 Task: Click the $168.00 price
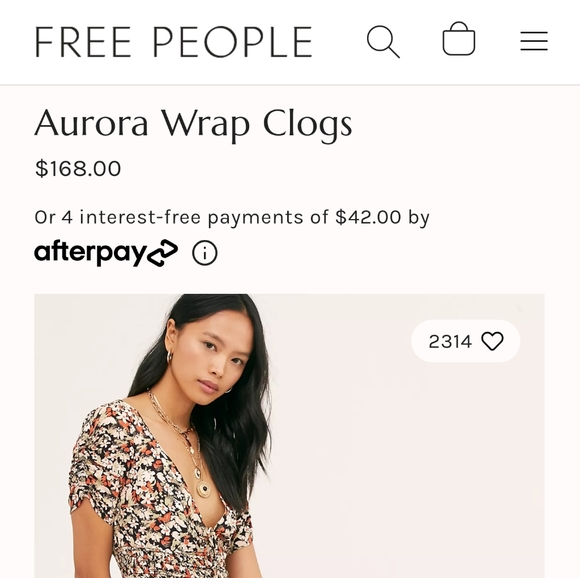(x=78, y=169)
